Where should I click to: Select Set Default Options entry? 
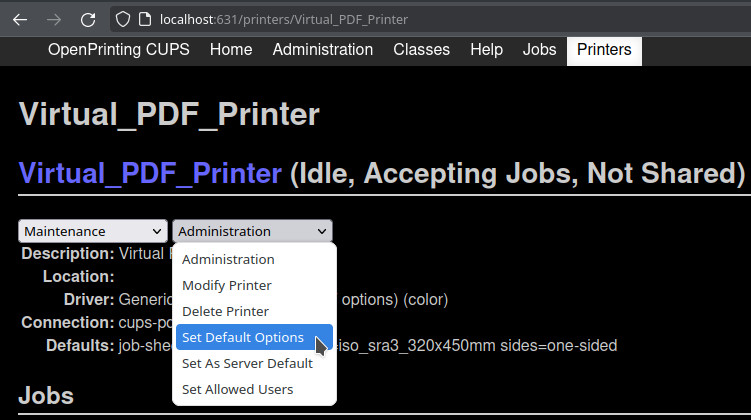click(254, 337)
